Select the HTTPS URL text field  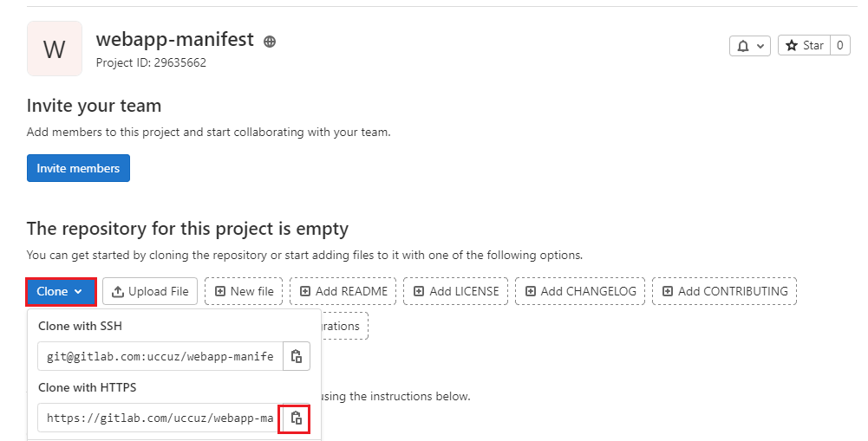click(160, 418)
